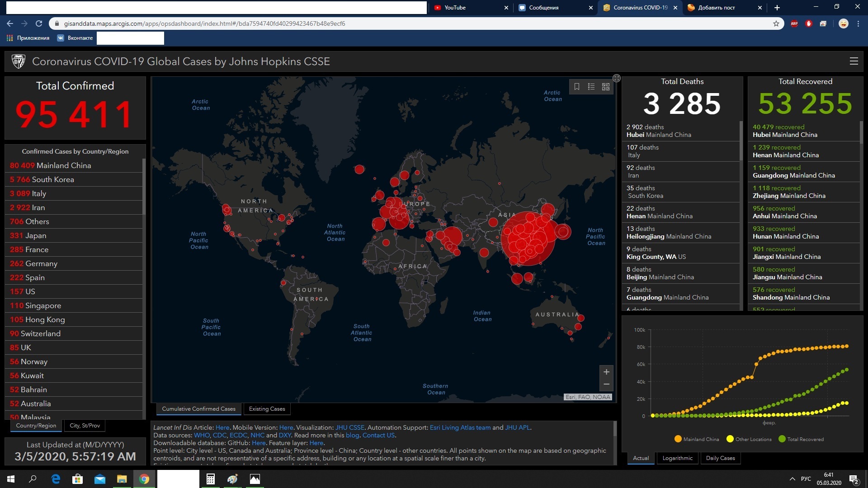
Task: Open Photos app from taskbar
Action: 255,479
